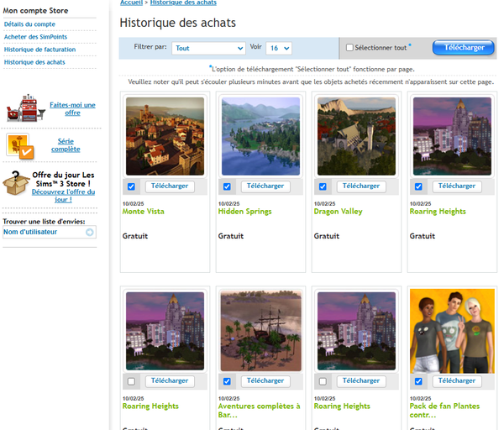This screenshot has width=504, height=430.
Task: Follow the Découvrez l'offre du jour link
Action: coord(63,196)
